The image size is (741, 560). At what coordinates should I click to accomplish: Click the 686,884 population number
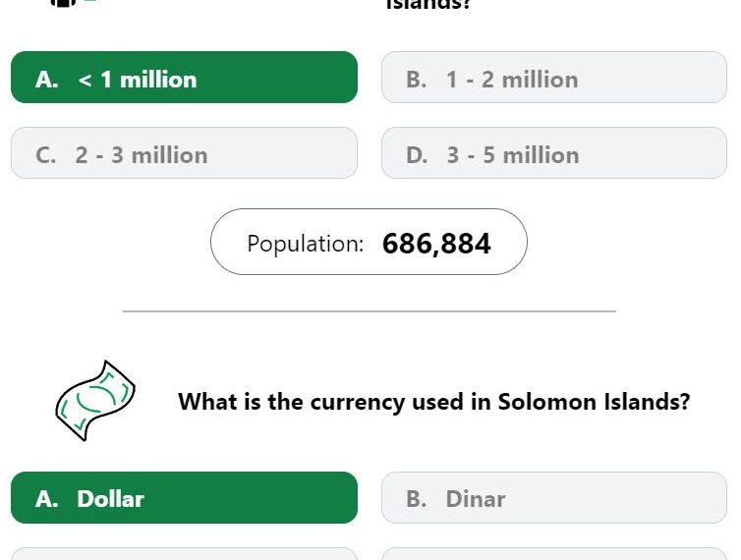point(436,244)
